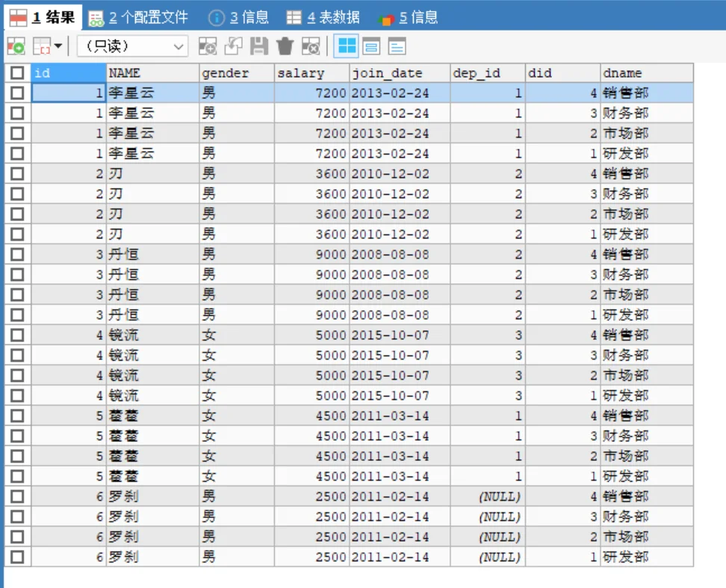Switch to form view mode
This screenshot has width=726, height=588.
[x=371, y=46]
